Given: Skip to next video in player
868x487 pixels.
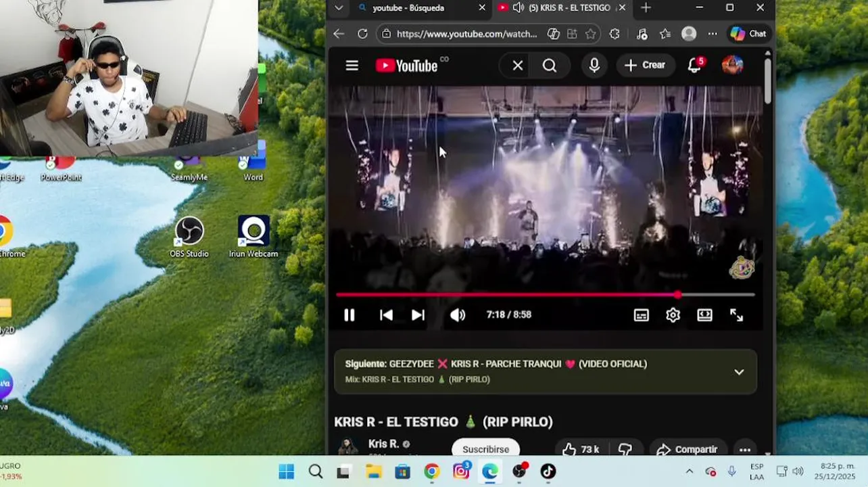Looking at the screenshot, I should pos(418,315).
